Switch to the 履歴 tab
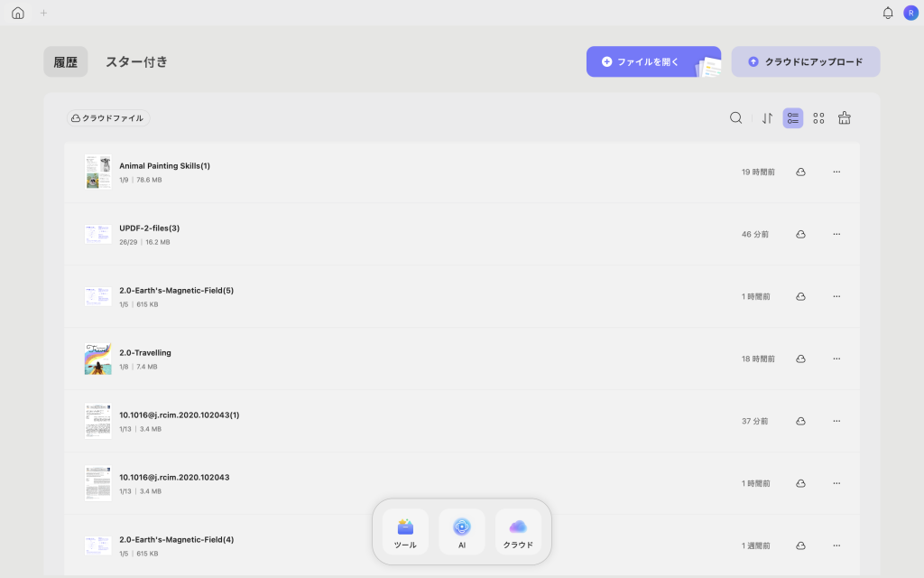924x578 pixels. pos(65,62)
